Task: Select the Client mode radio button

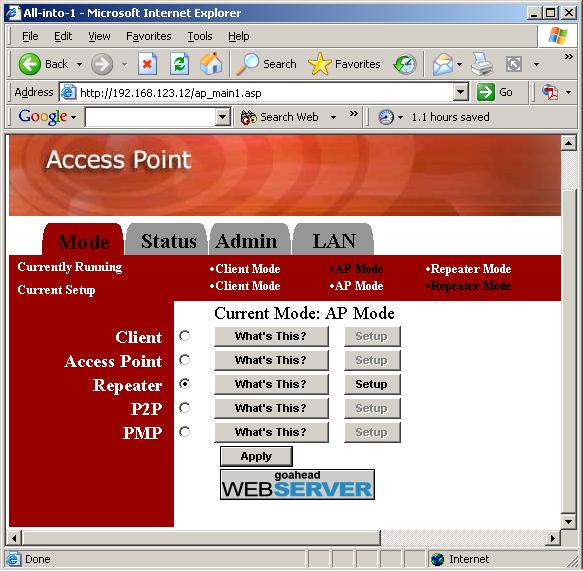Action: pos(184,336)
